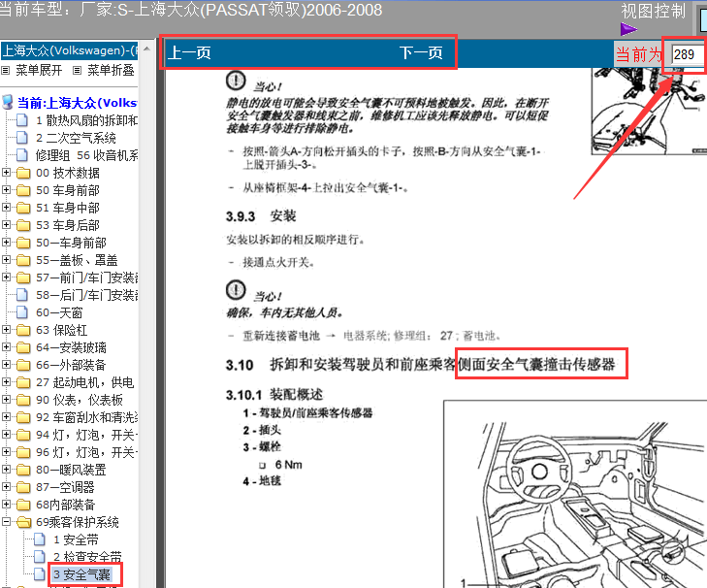Expand the 50 车身前部 tree node
This screenshot has height=588, width=707.
pos(7,190)
